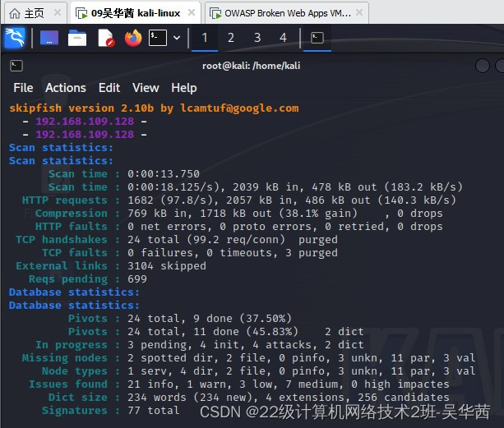Click the skipfish version 2.10b header line
The image size is (504, 428).
click(154, 108)
